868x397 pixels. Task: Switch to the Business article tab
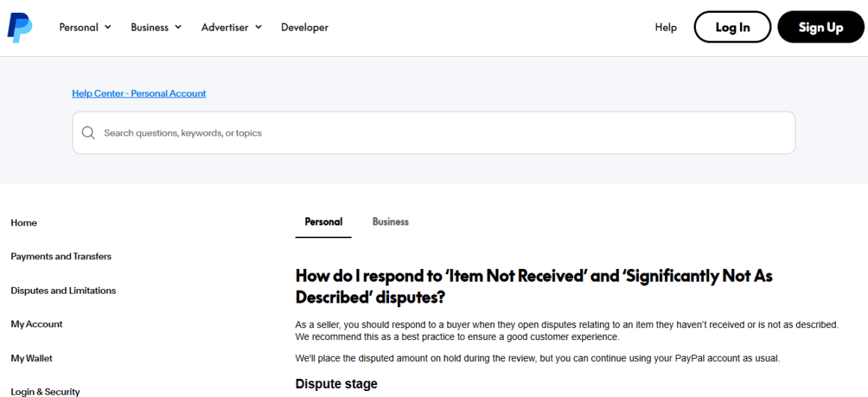[x=391, y=222]
